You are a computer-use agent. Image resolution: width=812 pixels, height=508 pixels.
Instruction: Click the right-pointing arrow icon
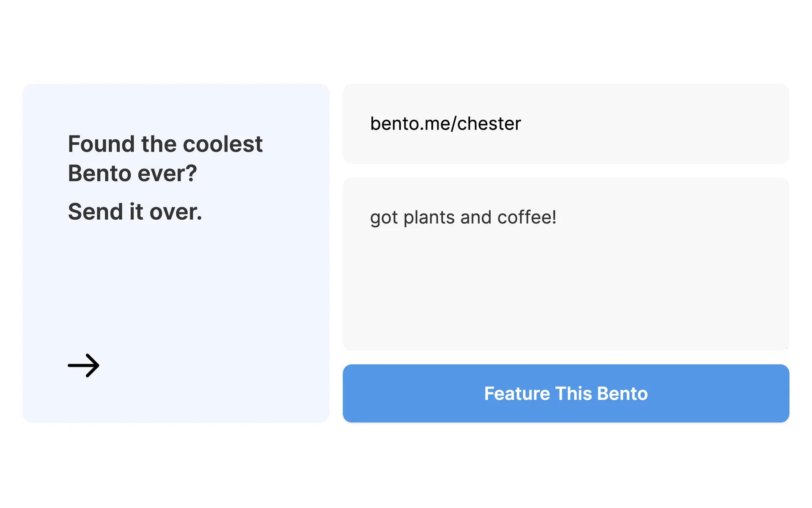click(x=84, y=365)
